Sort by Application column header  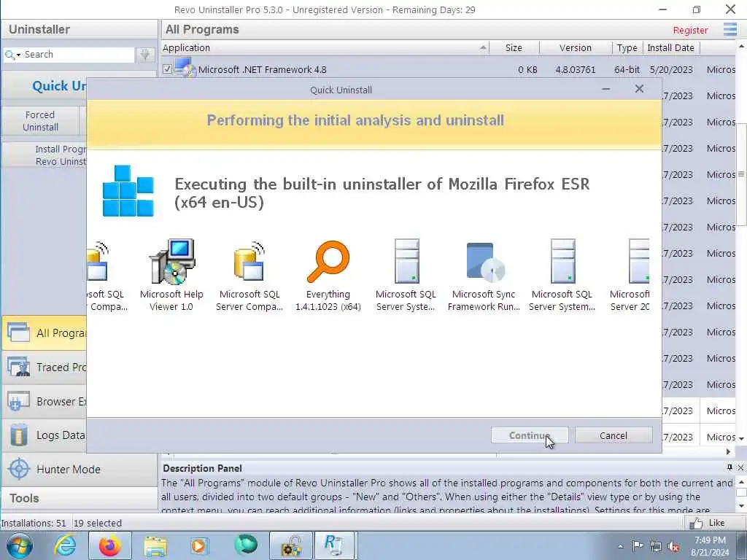325,47
